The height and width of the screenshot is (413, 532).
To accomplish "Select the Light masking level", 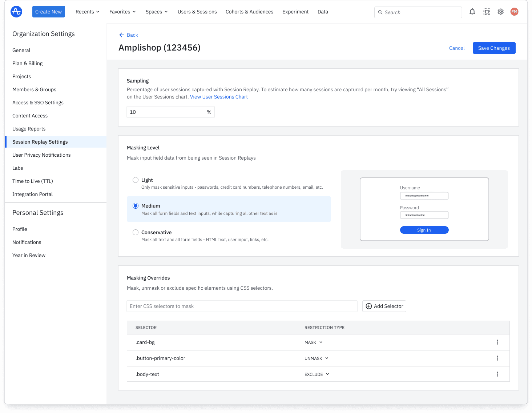I will [136, 180].
